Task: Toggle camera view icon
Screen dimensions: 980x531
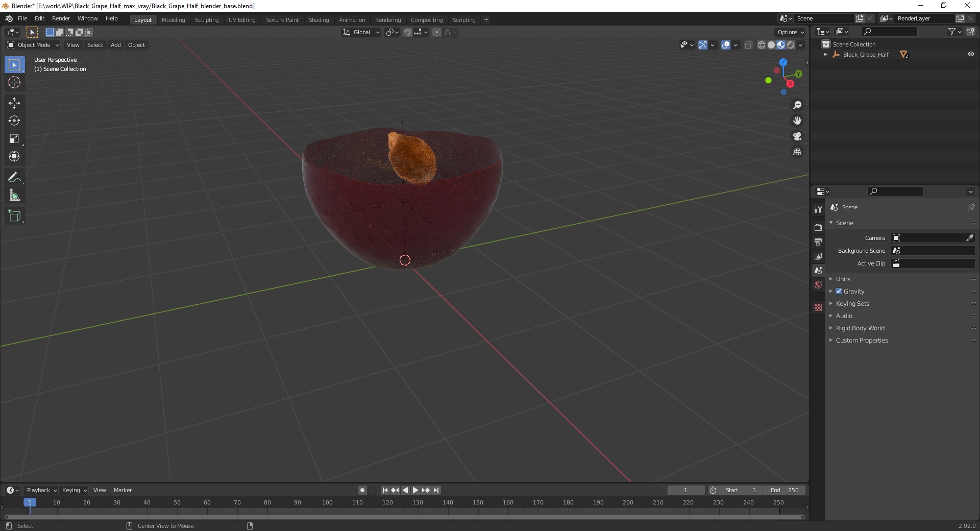Action: (797, 136)
